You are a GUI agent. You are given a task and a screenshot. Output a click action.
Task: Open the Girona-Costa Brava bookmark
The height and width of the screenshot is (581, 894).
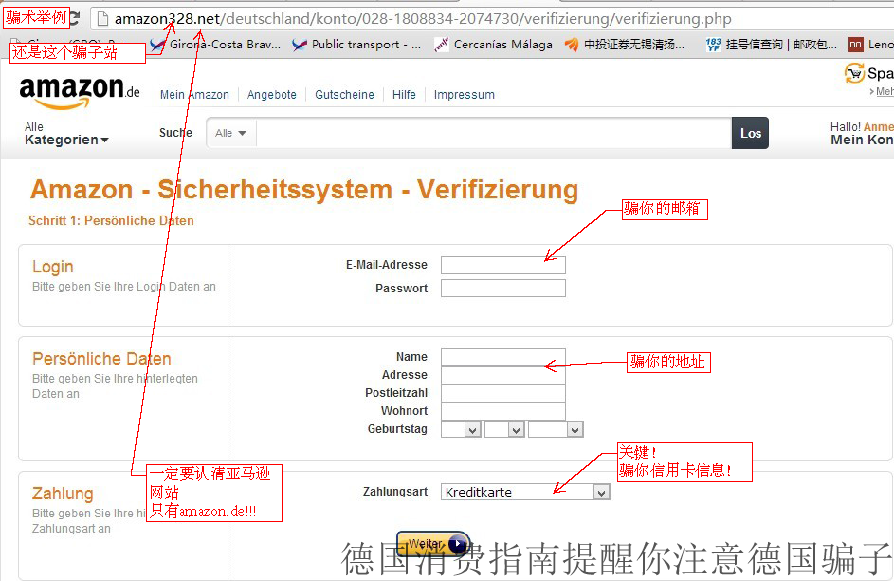216,44
